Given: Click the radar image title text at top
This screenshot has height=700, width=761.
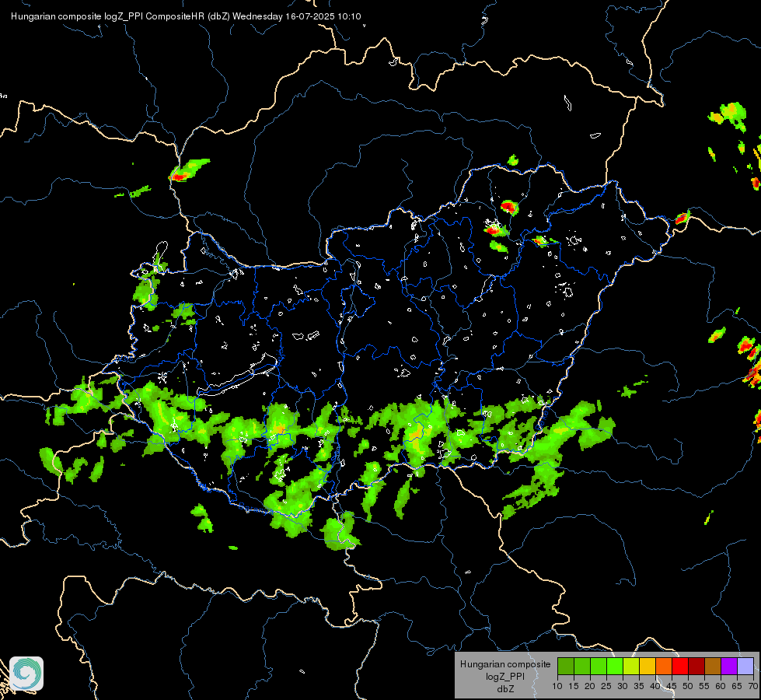Looking at the screenshot, I should click(186, 16).
